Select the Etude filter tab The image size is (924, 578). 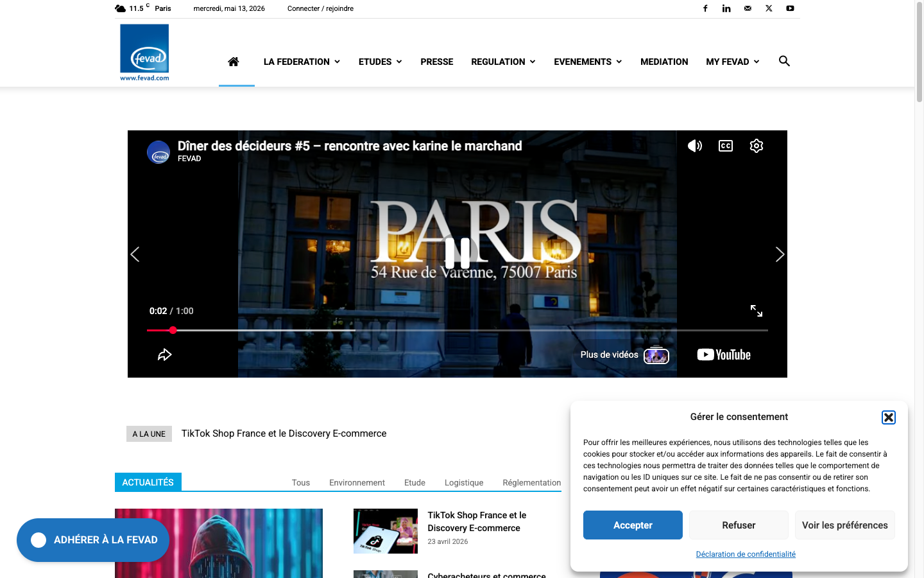click(415, 483)
